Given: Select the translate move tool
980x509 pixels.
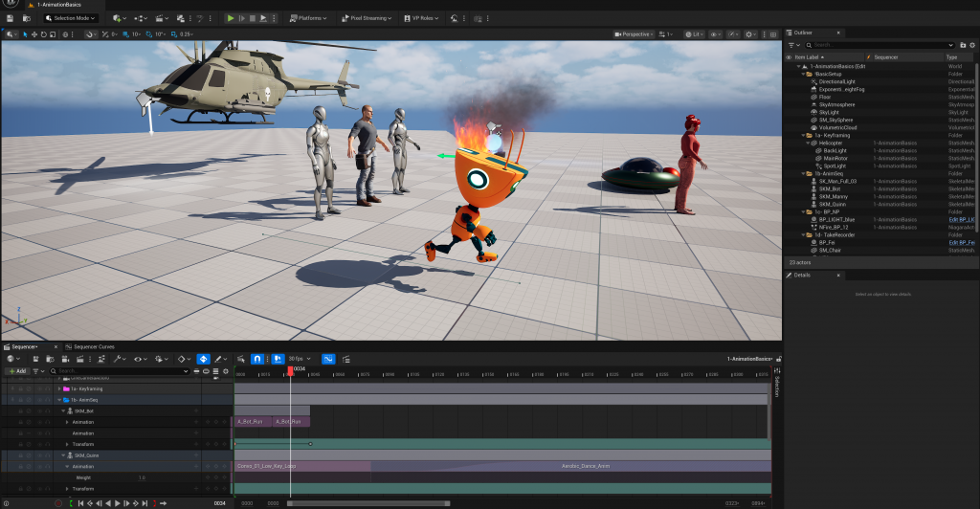Looking at the screenshot, I should pos(34,34).
